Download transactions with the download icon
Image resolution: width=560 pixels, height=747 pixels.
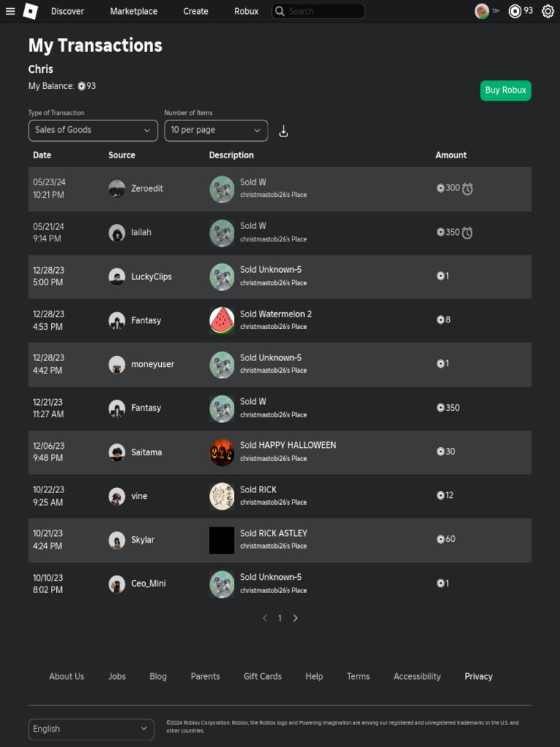point(284,131)
